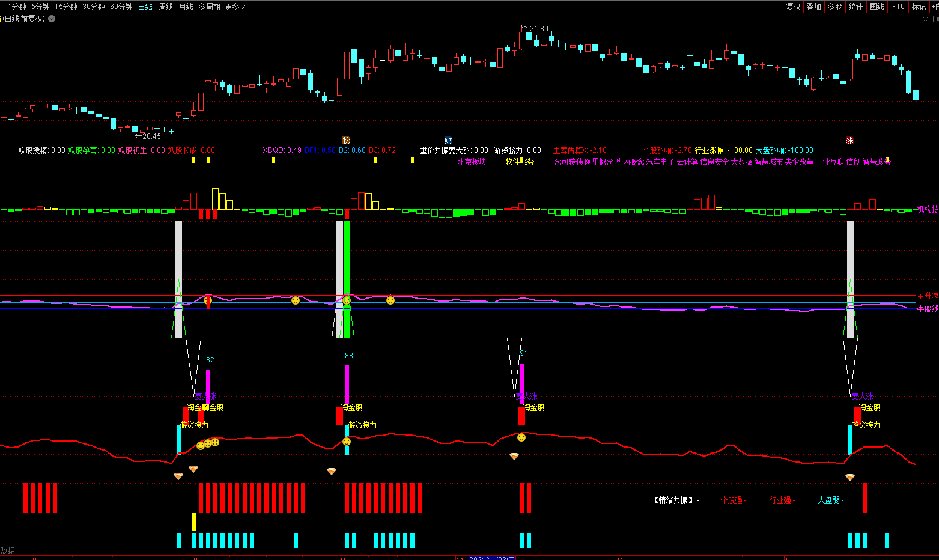Click the 软件服务 sector label
The height and width of the screenshot is (560, 939).
[520, 162]
